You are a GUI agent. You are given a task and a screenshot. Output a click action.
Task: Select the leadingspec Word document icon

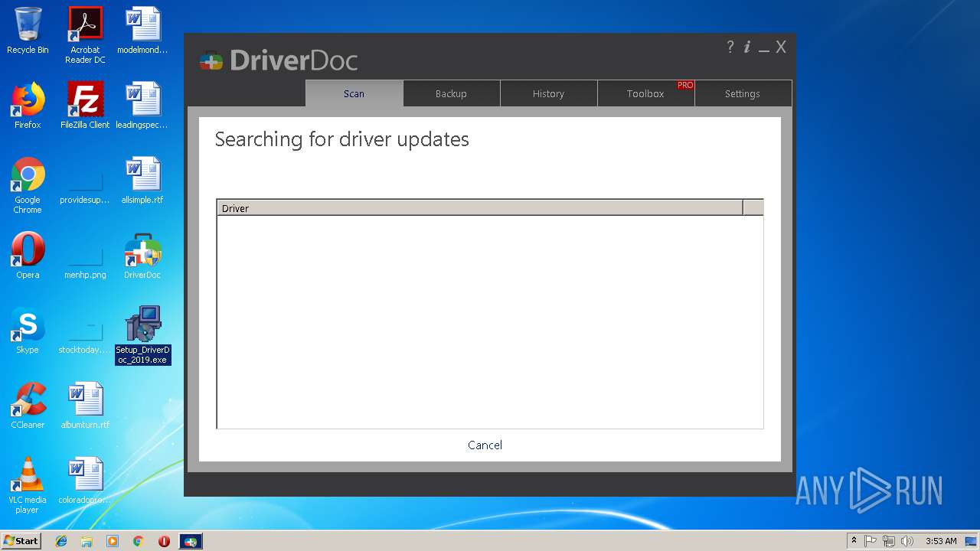pyautogui.click(x=142, y=106)
